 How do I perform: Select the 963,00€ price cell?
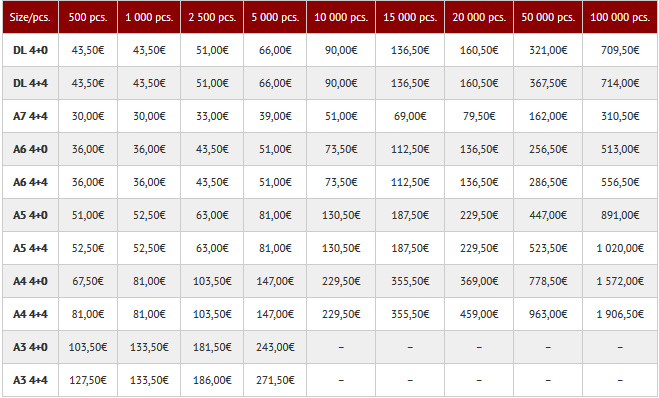point(548,314)
